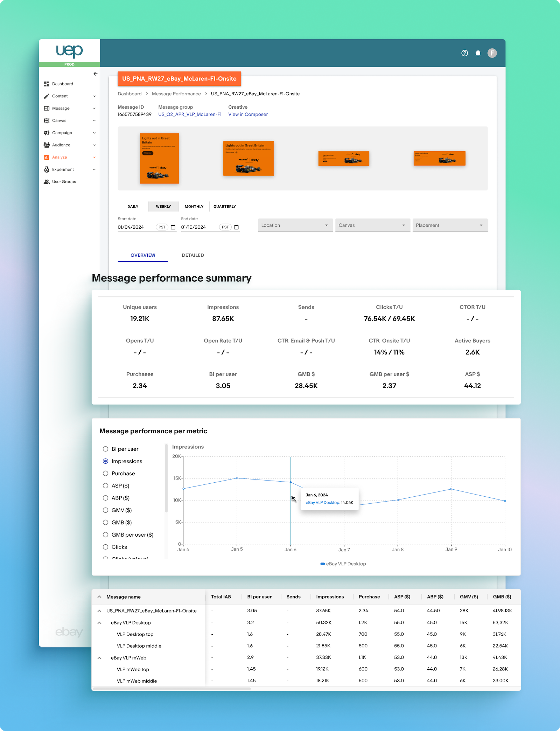This screenshot has height=731, width=560.
Task: Open the OVERVIEW tab
Action: [x=143, y=255]
